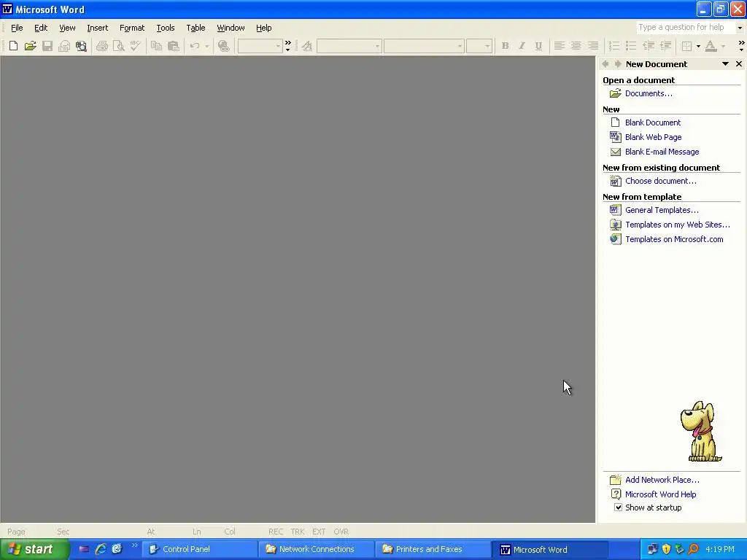Click the Print toolbar icon
The width and height of the screenshot is (747, 560).
102,46
